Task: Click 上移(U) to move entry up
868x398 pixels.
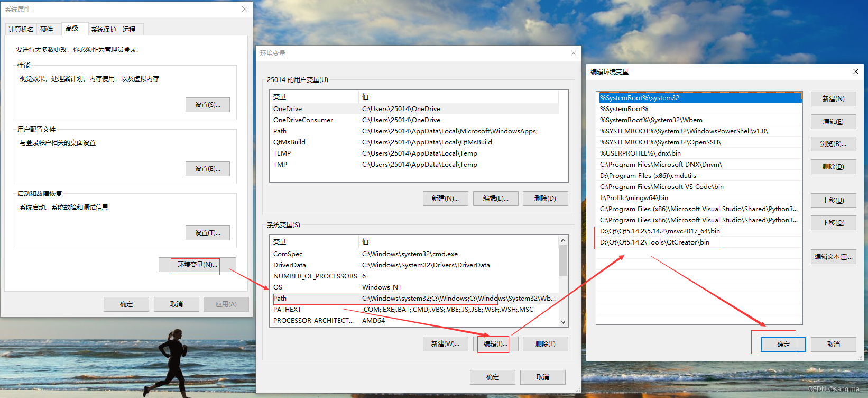Action: click(x=833, y=201)
